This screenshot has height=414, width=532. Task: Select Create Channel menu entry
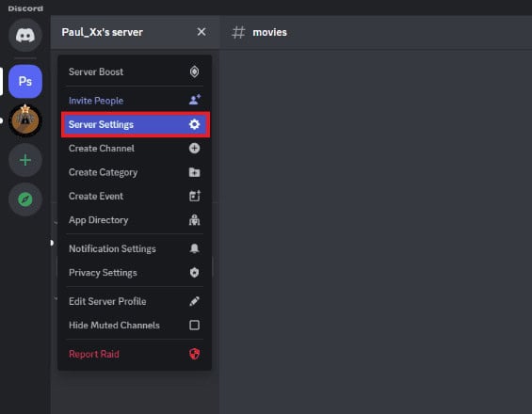click(x=135, y=148)
